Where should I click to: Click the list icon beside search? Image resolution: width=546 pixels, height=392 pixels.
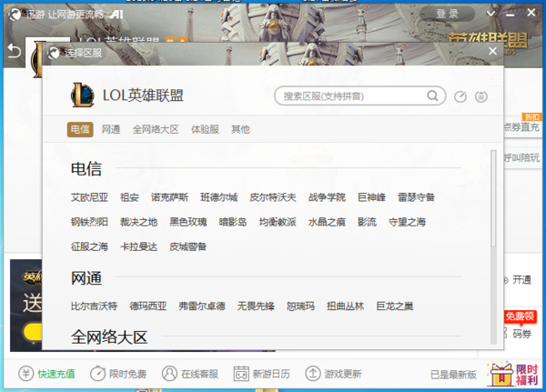click(x=481, y=96)
